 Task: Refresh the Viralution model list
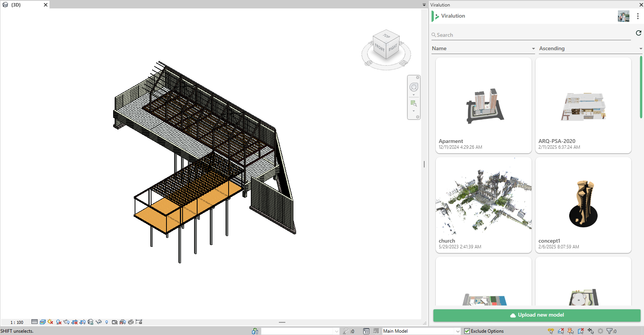638,33
